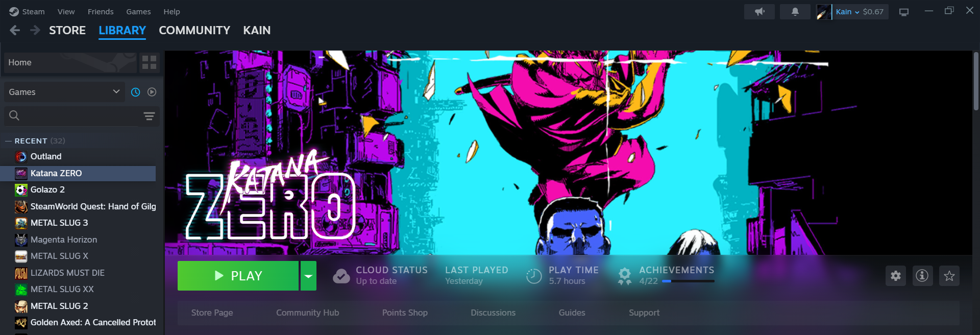Switch to the STORE tab
Viewport: 980px width, 335px height.
67,30
